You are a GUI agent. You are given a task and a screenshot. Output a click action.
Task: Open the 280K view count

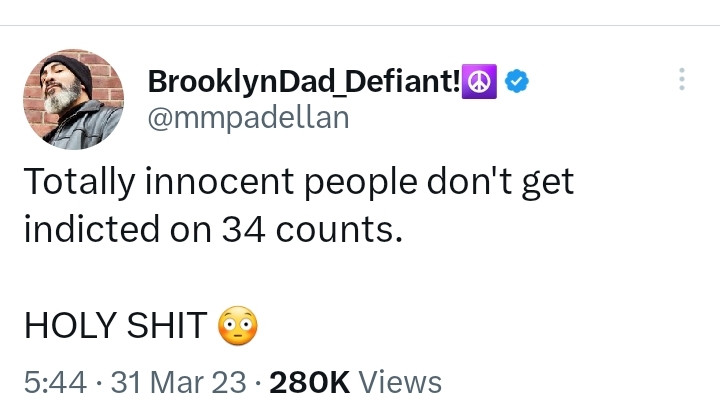309,382
